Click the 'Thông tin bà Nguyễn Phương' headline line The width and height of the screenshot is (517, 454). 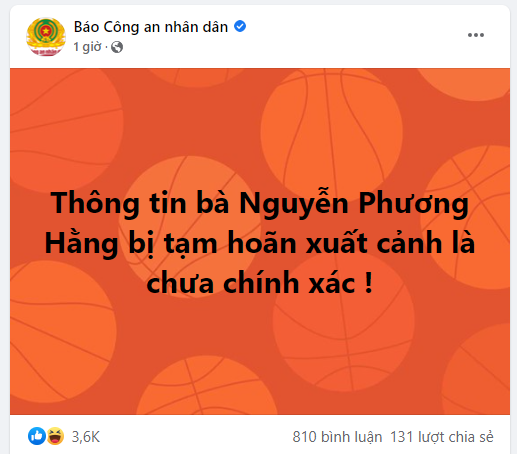pyautogui.click(x=260, y=203)
